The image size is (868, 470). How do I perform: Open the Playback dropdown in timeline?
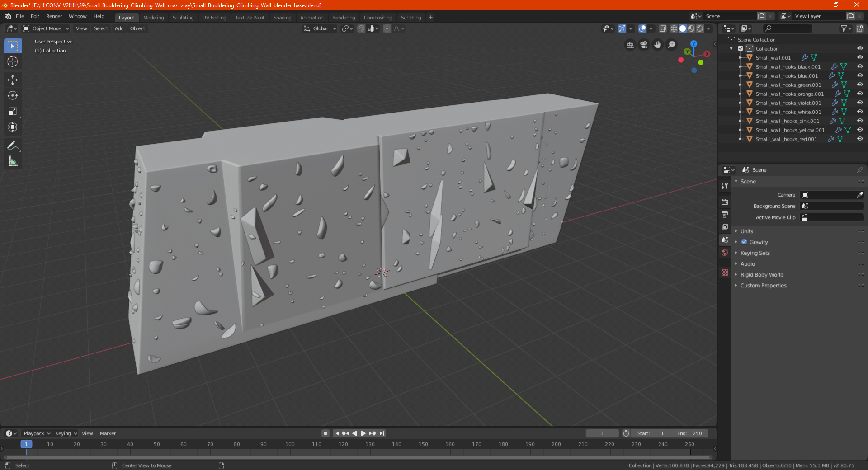(37, 433)
